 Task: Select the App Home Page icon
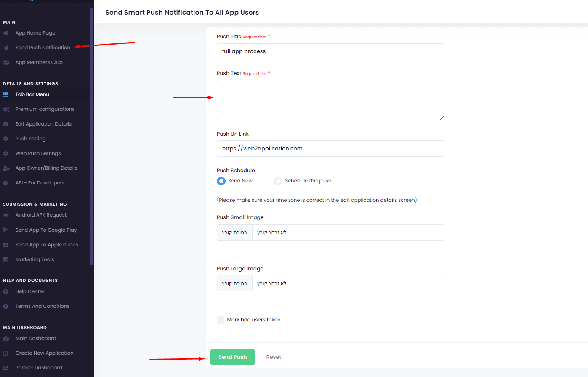tap(7, 33)
